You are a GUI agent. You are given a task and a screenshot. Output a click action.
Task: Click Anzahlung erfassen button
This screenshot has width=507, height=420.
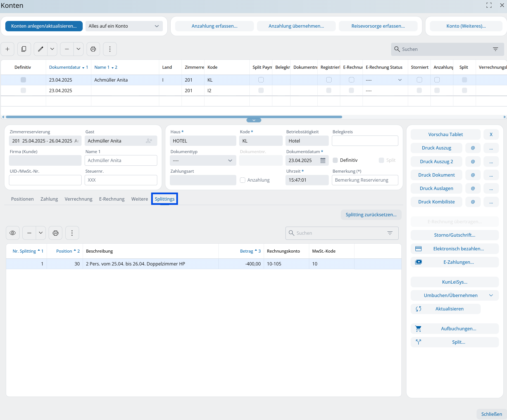pos(215,26)
